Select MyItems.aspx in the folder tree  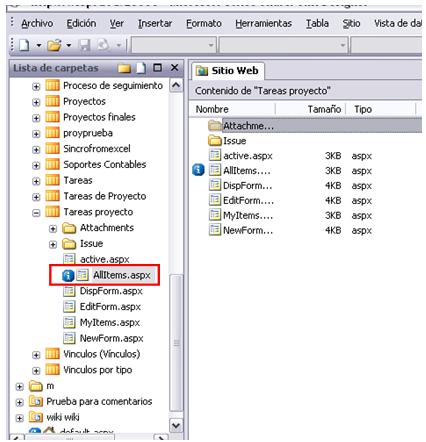(110, 323)
